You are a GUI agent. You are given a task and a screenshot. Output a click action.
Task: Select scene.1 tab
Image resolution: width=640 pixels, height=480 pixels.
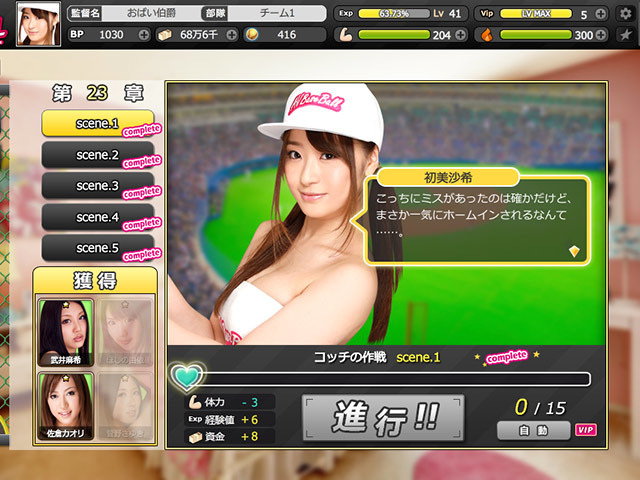97,124
